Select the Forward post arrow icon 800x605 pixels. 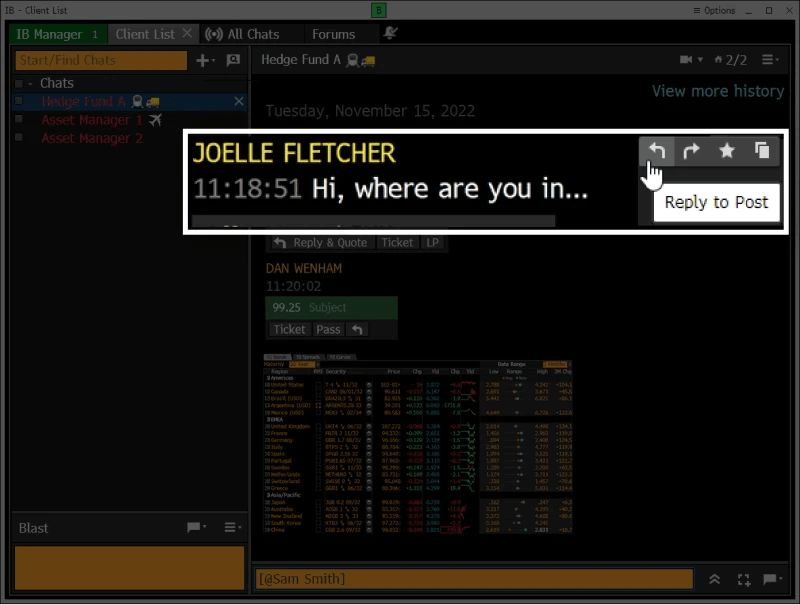coord(692,151)
